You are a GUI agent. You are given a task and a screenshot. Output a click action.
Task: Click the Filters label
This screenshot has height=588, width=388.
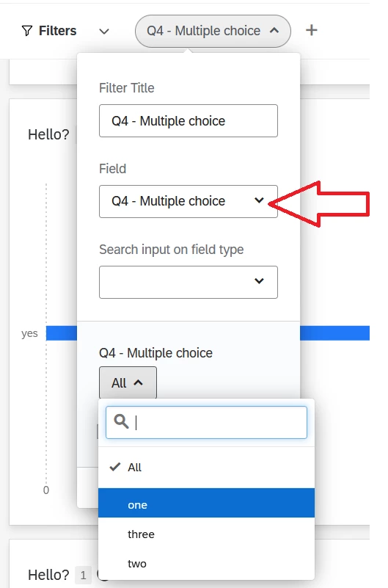[57, 31]
